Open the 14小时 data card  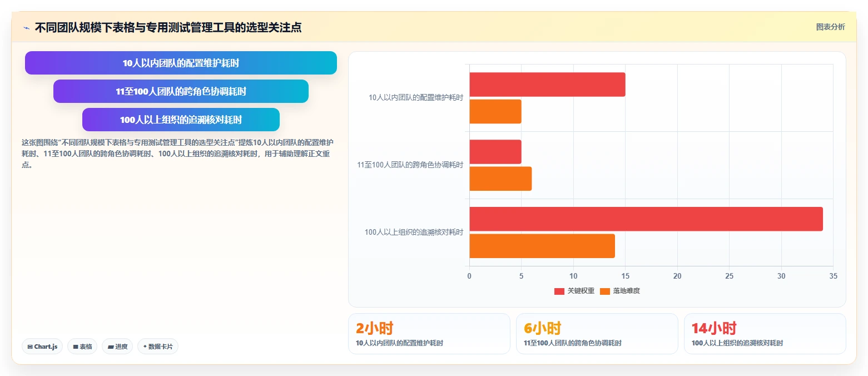[x=765, y=334]
